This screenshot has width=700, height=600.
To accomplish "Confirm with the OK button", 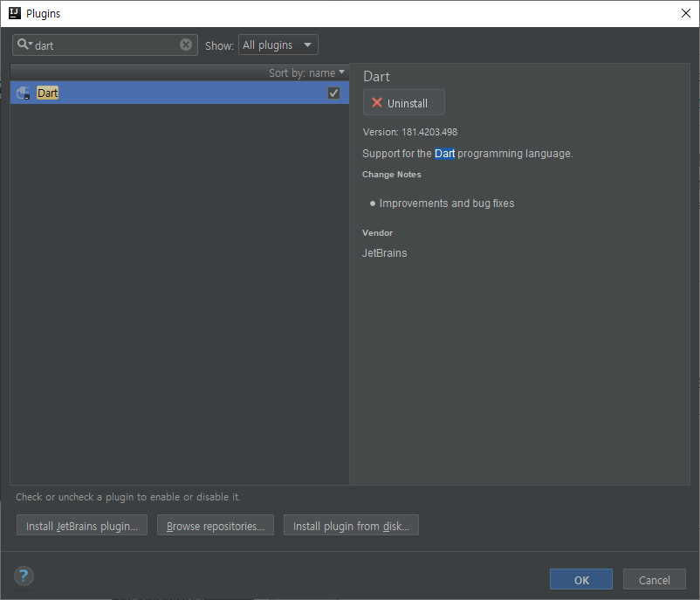I will 580,579.
